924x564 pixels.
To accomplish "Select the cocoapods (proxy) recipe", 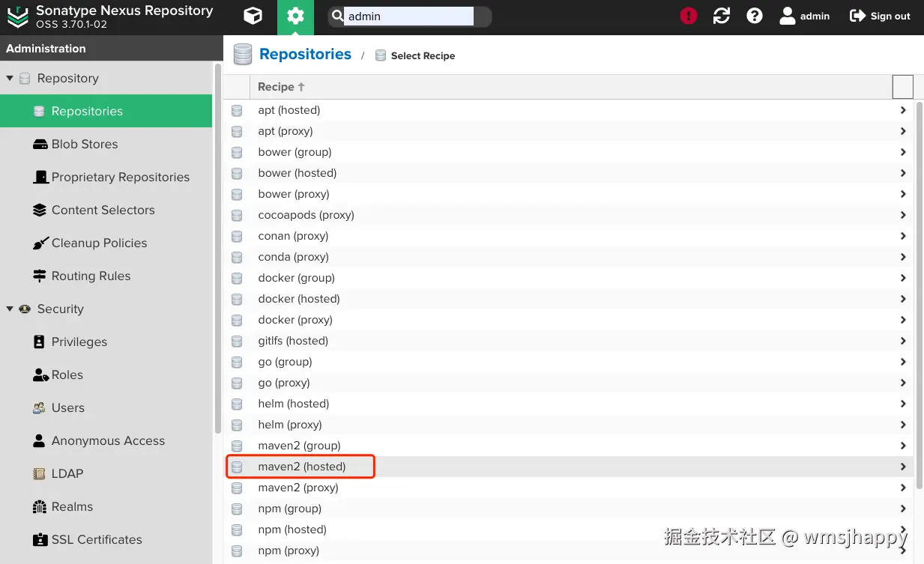I will (x=569, y=215).
